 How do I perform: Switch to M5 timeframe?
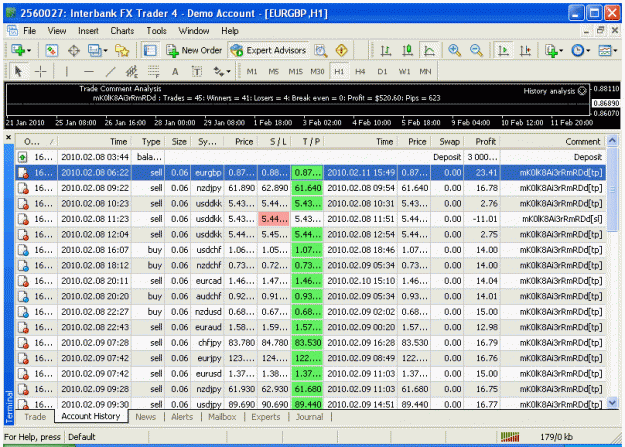(x=273, y=71)
